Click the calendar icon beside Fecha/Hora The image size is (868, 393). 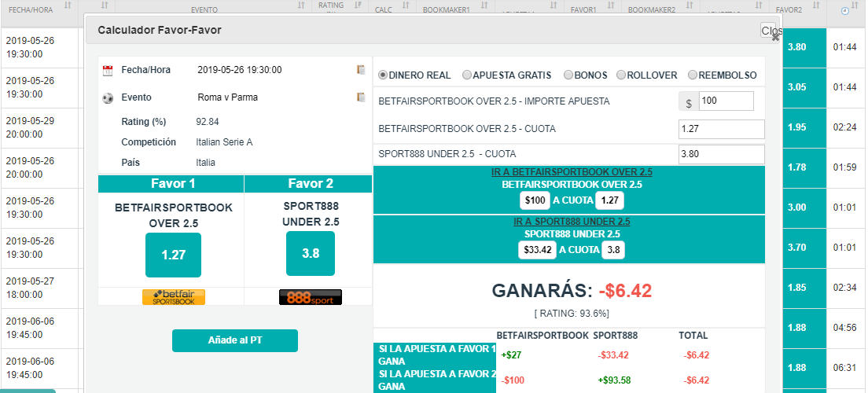pos(108,70)
